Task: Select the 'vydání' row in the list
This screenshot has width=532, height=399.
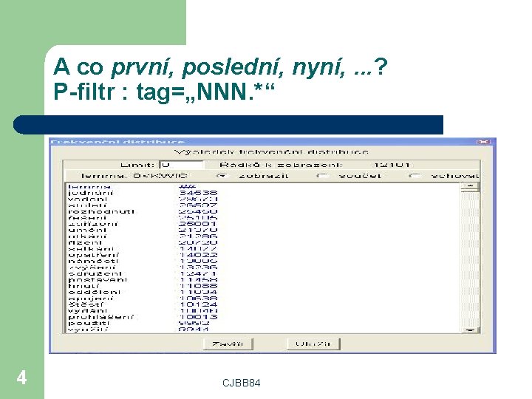Action: (143, 310)
